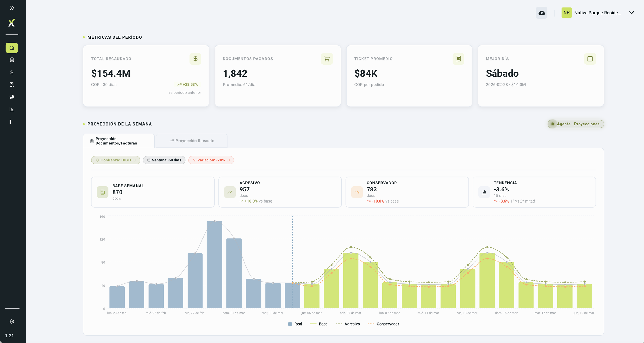Click the cloud upload icon button
Screen dimensions: 644x343
541,13
